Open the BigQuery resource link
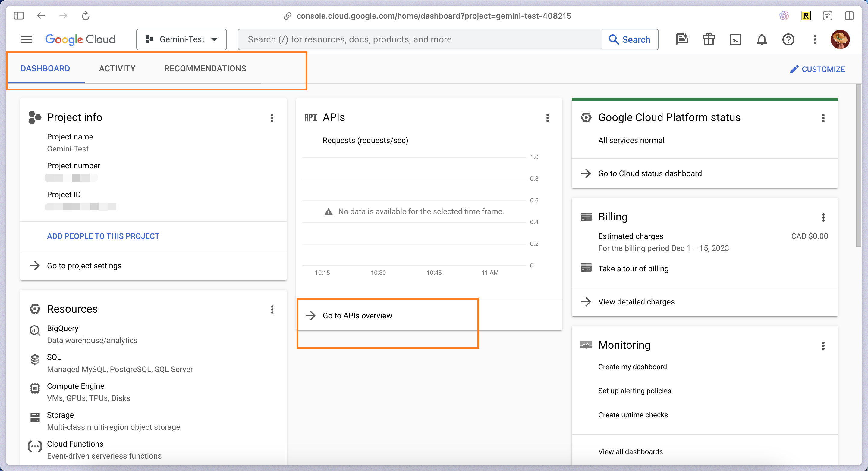The width and height of the screenshot is (868, 471). pyautogui.click(x=63, y=328)
